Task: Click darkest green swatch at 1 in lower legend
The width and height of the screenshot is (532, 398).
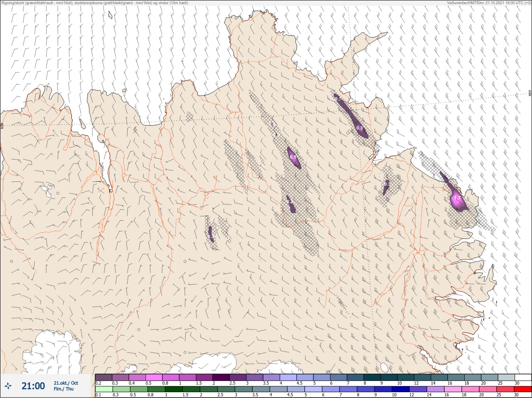Action: click(x=173, y=389)
